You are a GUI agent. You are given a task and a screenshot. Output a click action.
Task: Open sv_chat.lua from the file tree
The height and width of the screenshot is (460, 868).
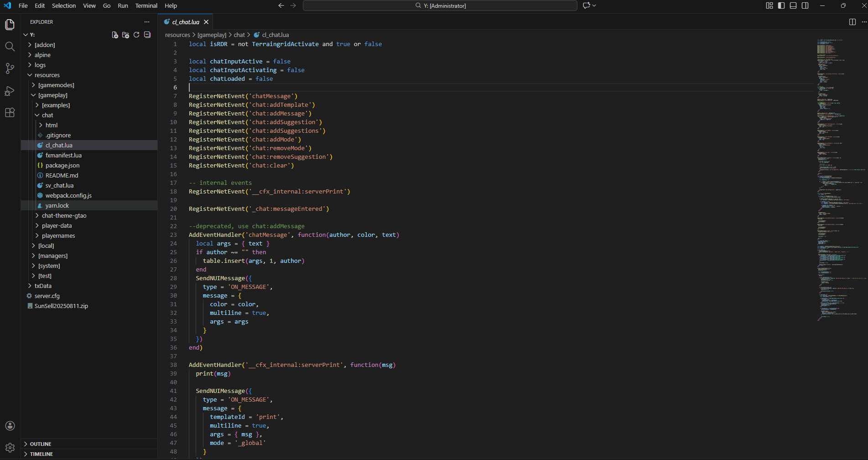59,185
